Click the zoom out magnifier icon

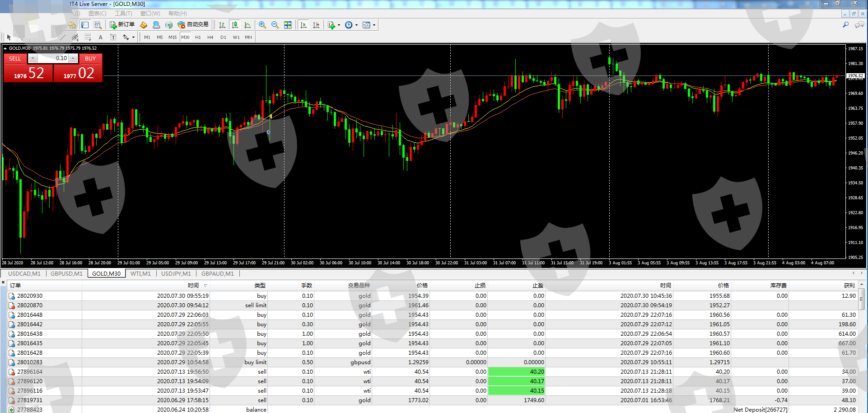(275, 25)
